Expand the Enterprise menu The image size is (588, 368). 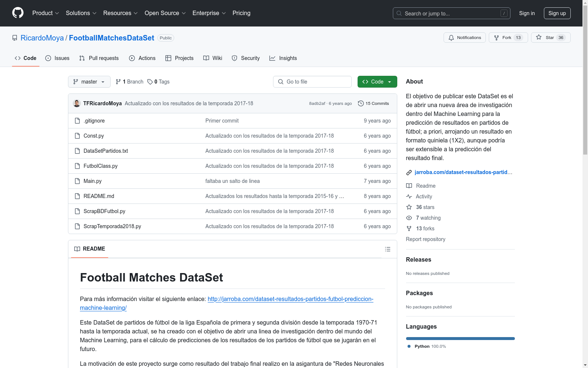pyautogui.click(x=209, y=13)
